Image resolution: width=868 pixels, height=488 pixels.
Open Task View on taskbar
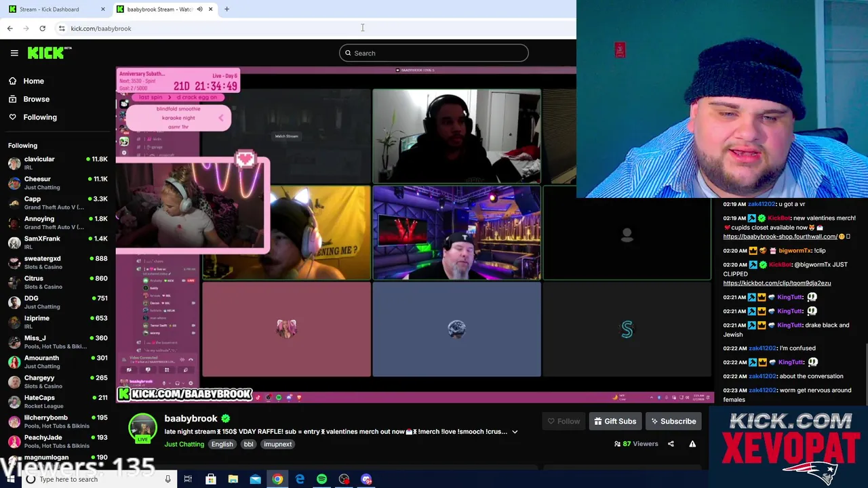188,479
